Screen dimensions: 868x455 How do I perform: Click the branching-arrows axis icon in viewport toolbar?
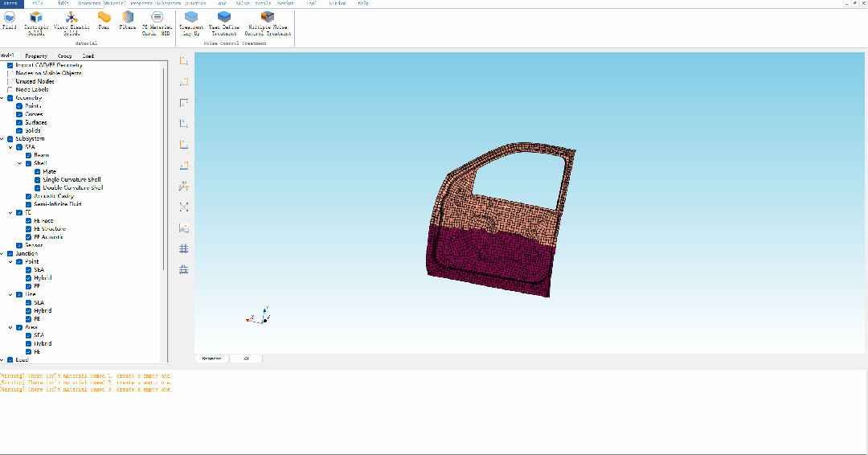184,187
